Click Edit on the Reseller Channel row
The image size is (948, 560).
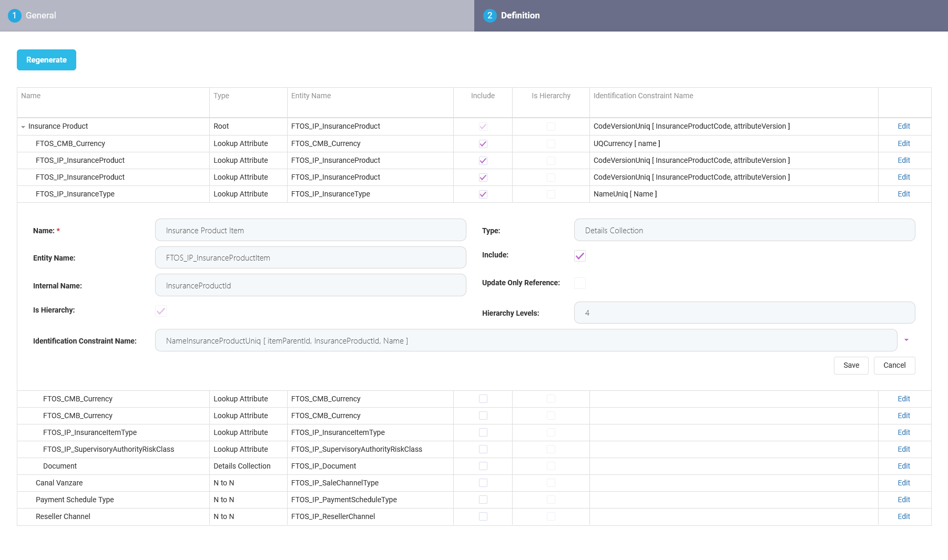coord(903,516)
